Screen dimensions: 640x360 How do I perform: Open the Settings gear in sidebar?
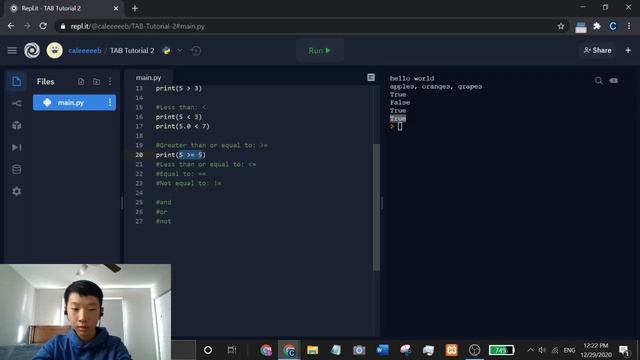(16, 191)
